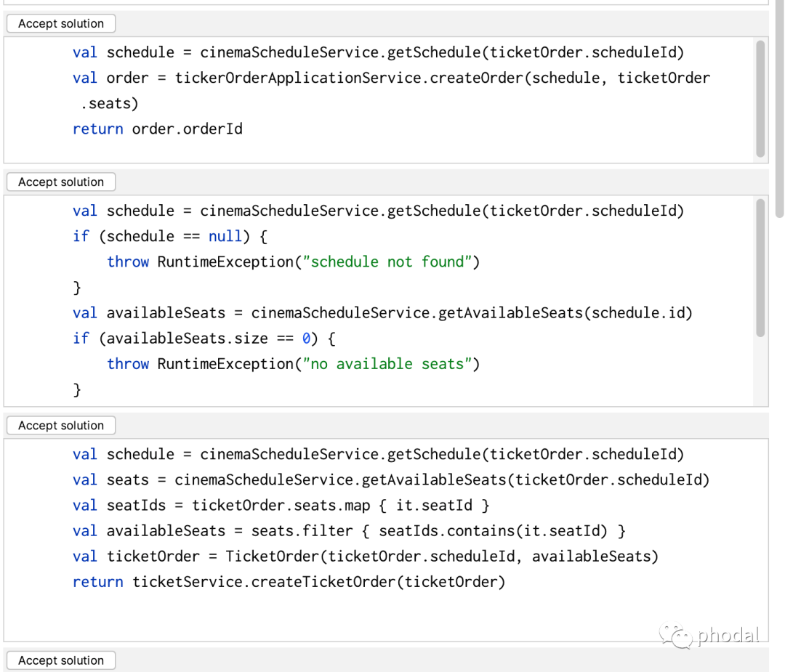Screen dimensions: 785x672
Task: Click the ".seats)" continuation line
Action: pos(109,104)
